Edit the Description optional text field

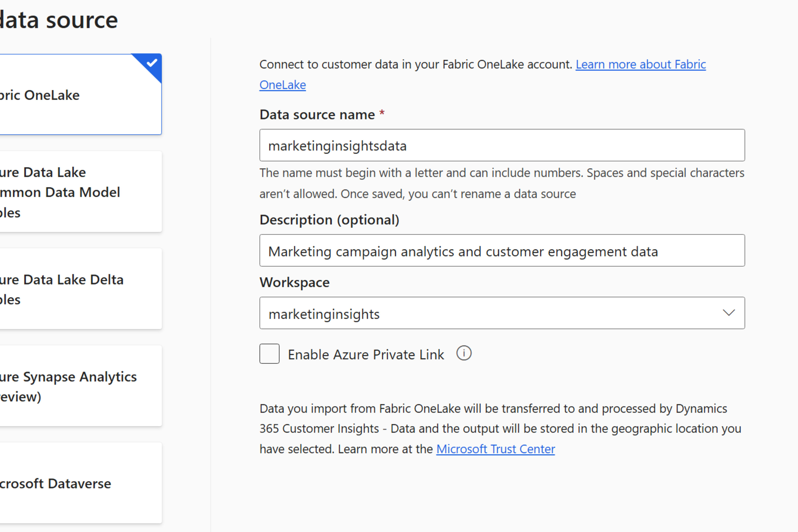pyautogui.click(x=502, y=250)
